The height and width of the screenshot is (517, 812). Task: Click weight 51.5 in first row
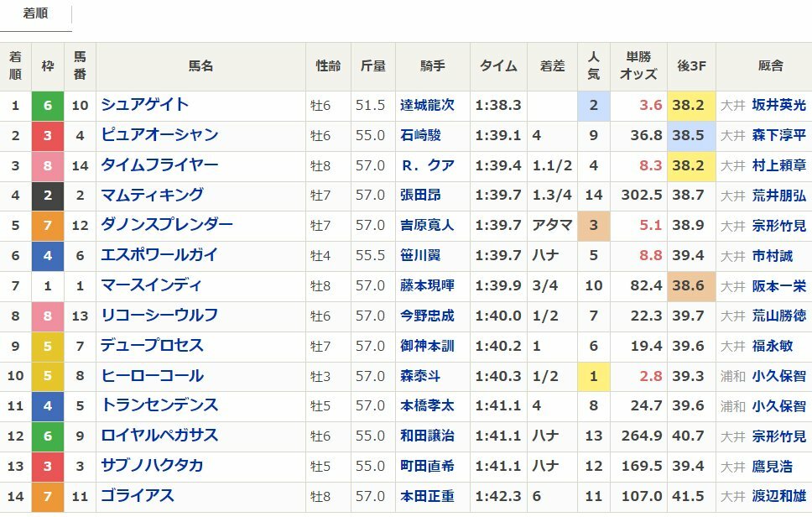click(370, 105)
